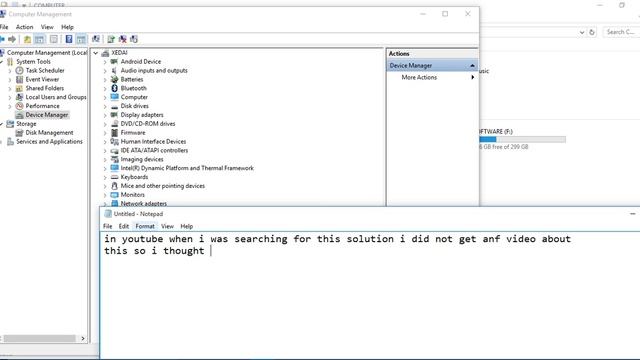Click the Back arrow in Computer Management toolbar
The height and width of the screenshot is (360, 640).
click(x=2, y=39)
